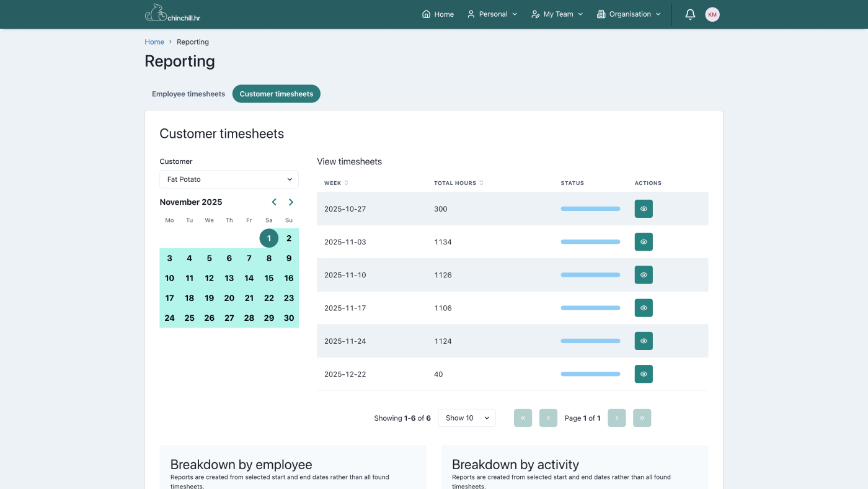
Task: Open the My Team menu
Action: click(557, 14)
